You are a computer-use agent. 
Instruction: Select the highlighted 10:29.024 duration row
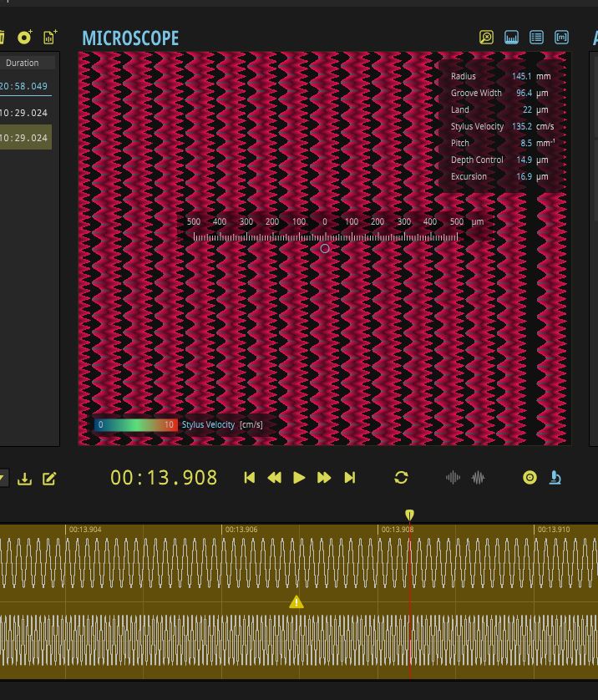pyautogui.click(x=24, y=138)
